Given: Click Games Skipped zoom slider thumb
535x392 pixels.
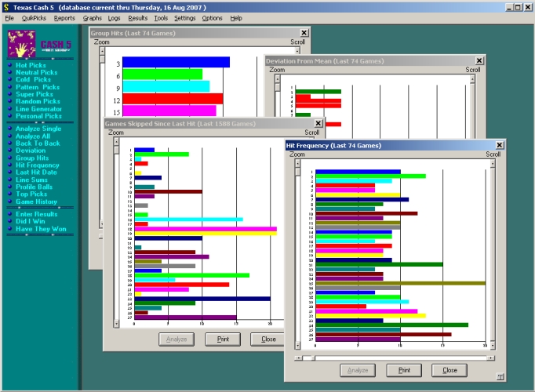Looking at the screenshot, I should pyautogui.click(x=116, y=150).
